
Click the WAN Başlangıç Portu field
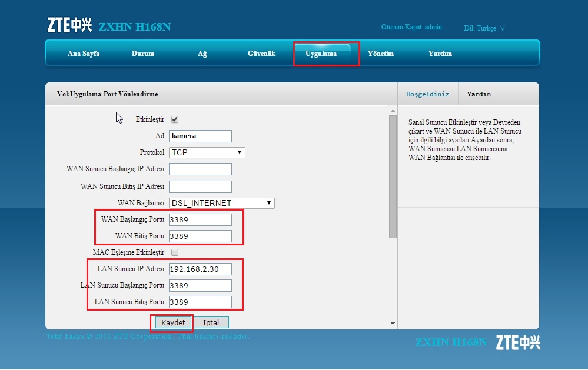tap(200, 219)
